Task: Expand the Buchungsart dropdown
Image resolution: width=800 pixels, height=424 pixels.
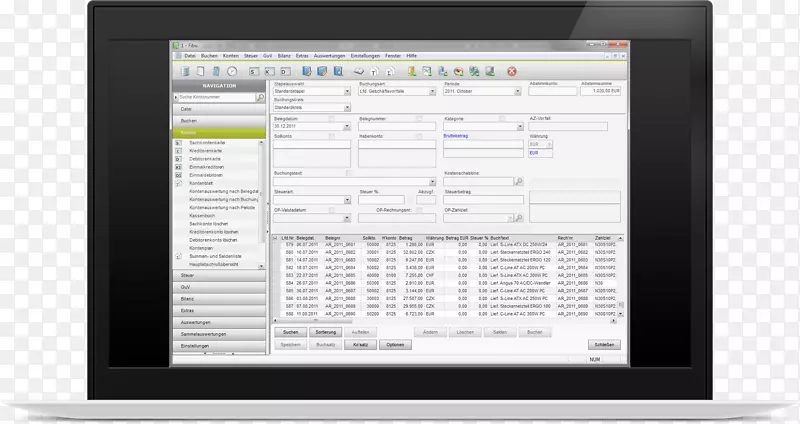Action: click(433, 91)
